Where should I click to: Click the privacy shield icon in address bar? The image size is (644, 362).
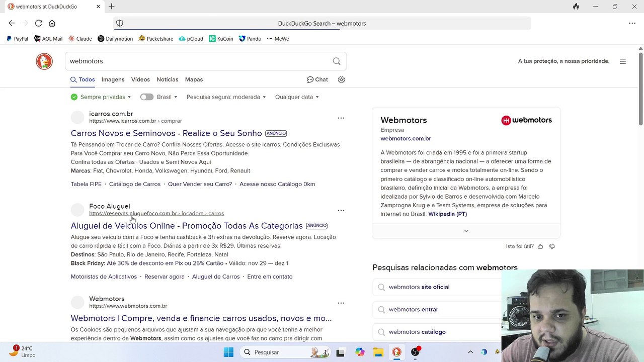120,23
